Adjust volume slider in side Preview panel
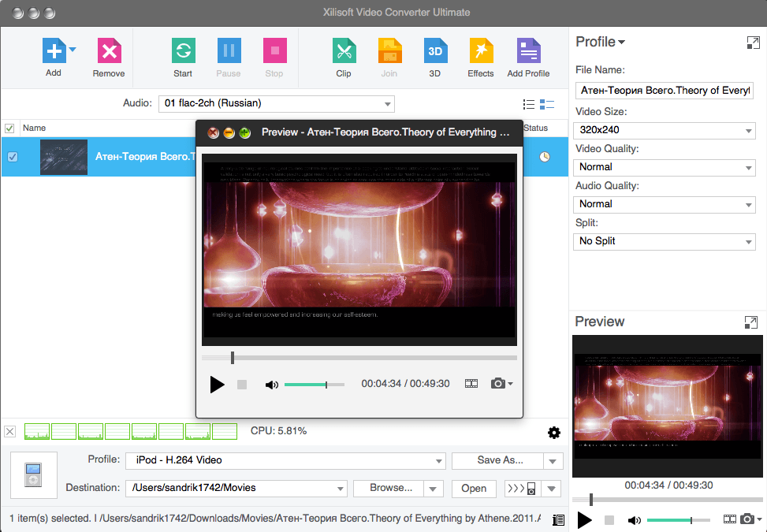The width and height of the screenshot is (767, 532). click(679, 520)
